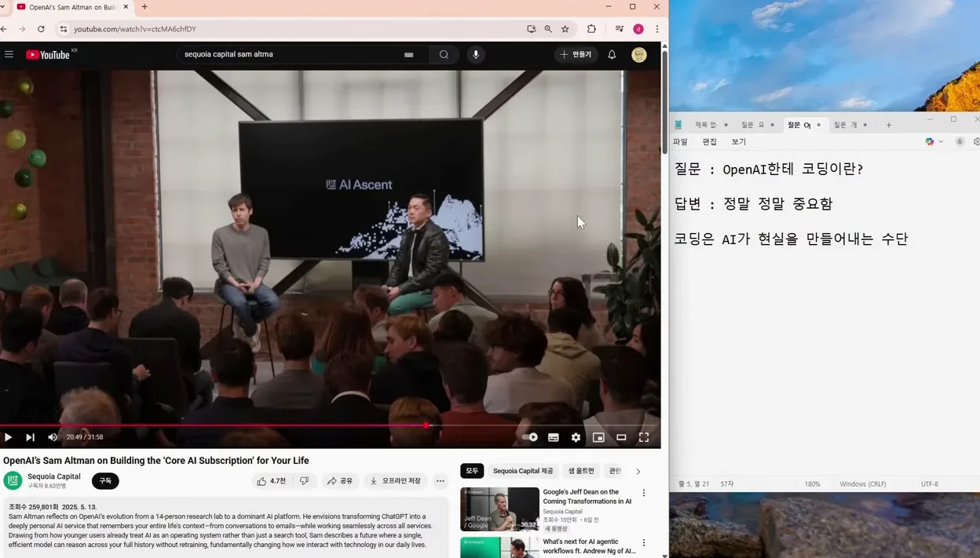The width and height of the screenshot is (980, 558).
Task: Start voice search with microphone icon
Action: (x=476, y=54)
